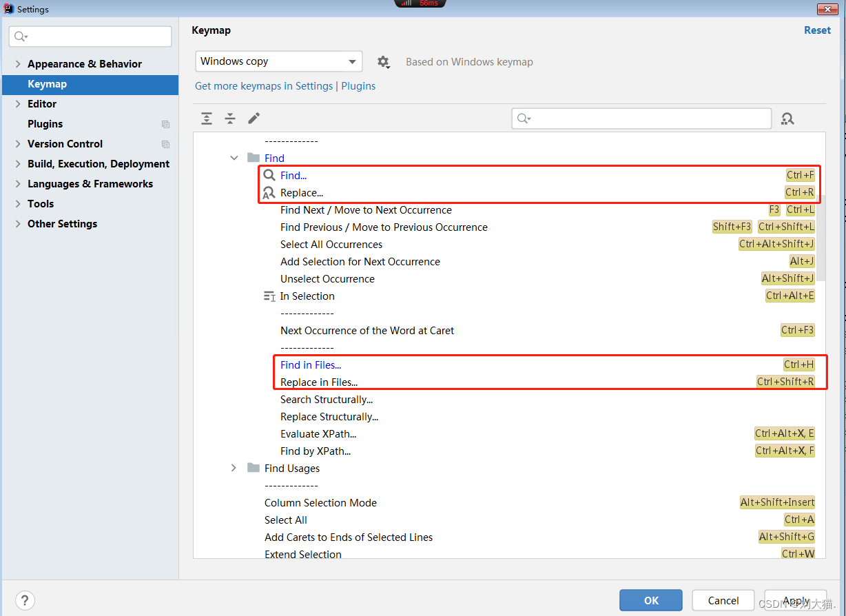Click the OK button
The image size is (846, 616).
pos(650,600)
